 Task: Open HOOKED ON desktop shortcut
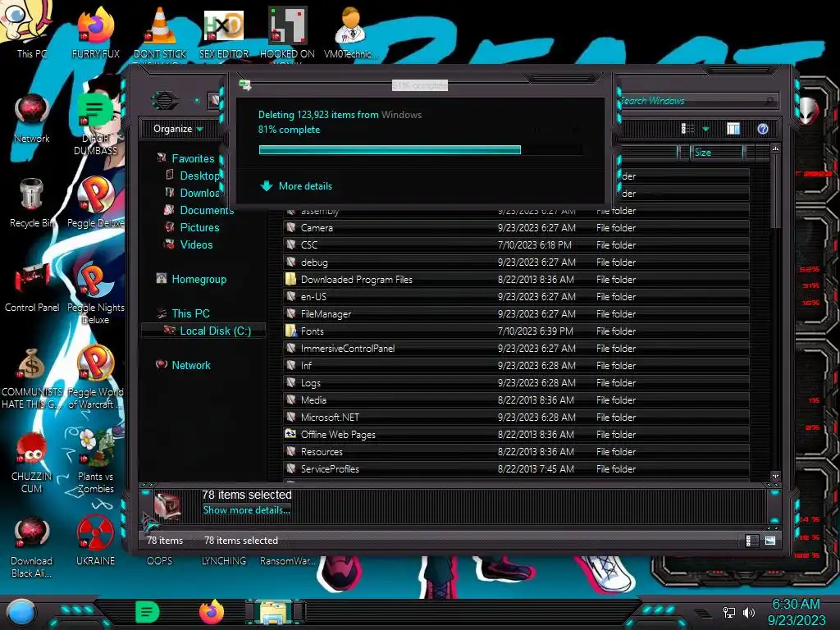click(x=287, y=31)
